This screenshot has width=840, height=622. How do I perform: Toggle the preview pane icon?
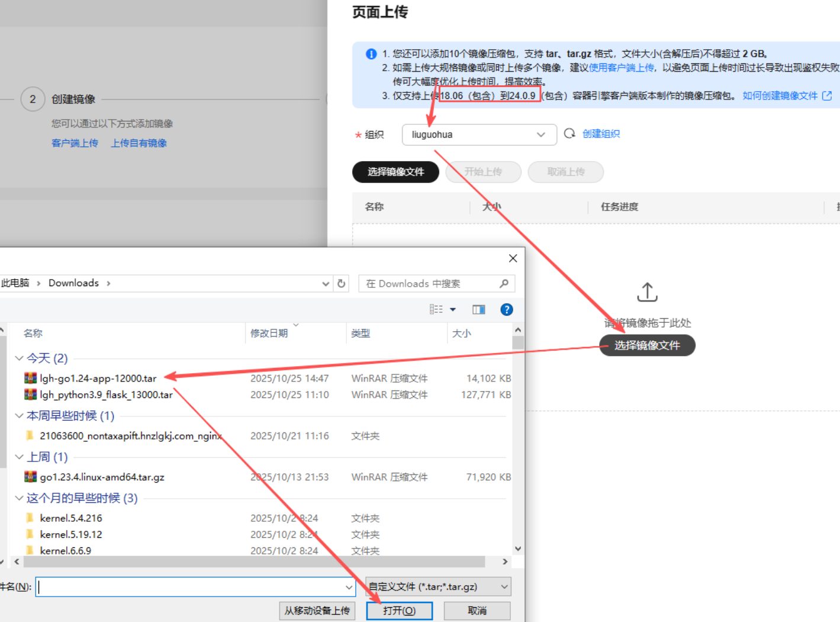(478, 309)
